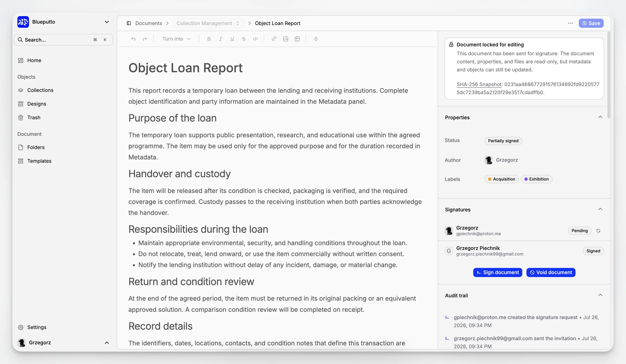Click the Documents breadcrumb link
626x364 pixels.
pyautogui.click(x=149, y=23)
